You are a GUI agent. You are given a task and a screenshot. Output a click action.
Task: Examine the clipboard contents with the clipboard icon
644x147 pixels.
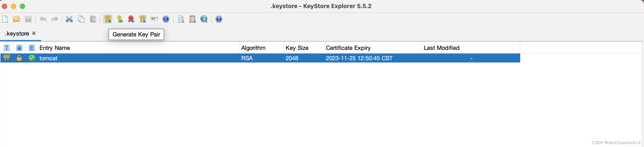[192, 19]
